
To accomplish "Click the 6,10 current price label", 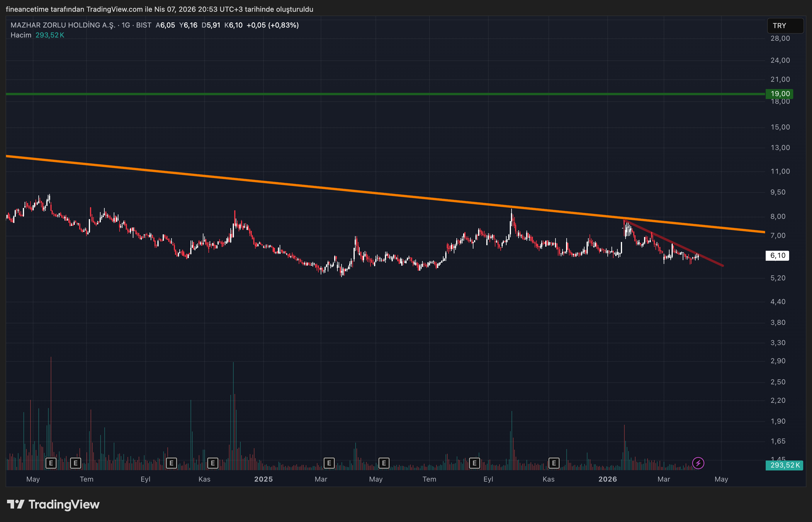I will pos(777,255).
